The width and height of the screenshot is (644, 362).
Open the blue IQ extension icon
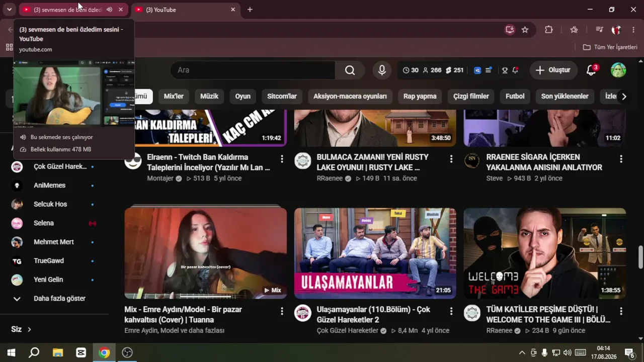coord(477,70)
